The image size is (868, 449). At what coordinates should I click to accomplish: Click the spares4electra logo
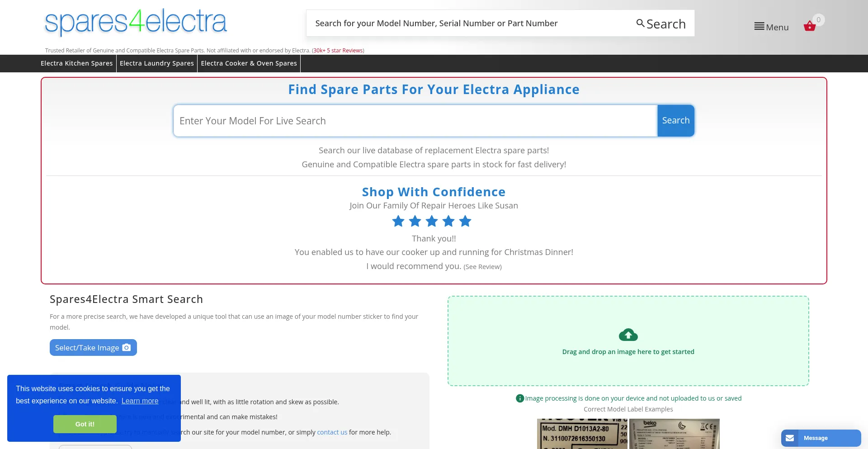(136, 22)
